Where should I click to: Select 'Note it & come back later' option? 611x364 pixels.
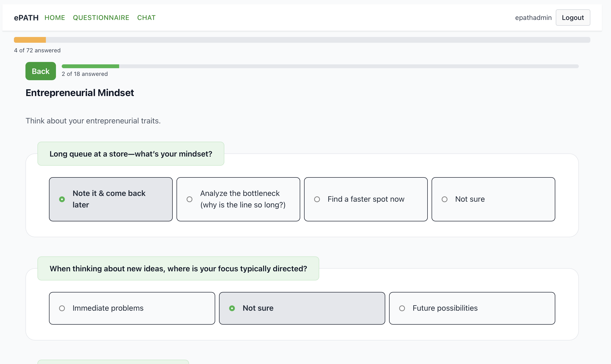(111, 199)
